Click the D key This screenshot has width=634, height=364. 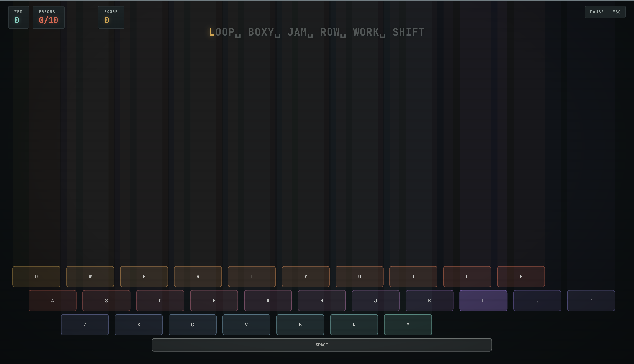160,300
